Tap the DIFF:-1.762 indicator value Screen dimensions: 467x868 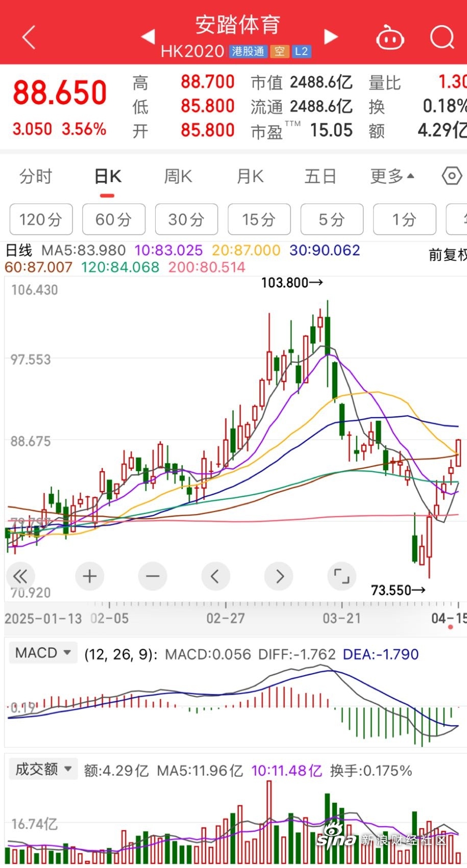coord(297,654)
